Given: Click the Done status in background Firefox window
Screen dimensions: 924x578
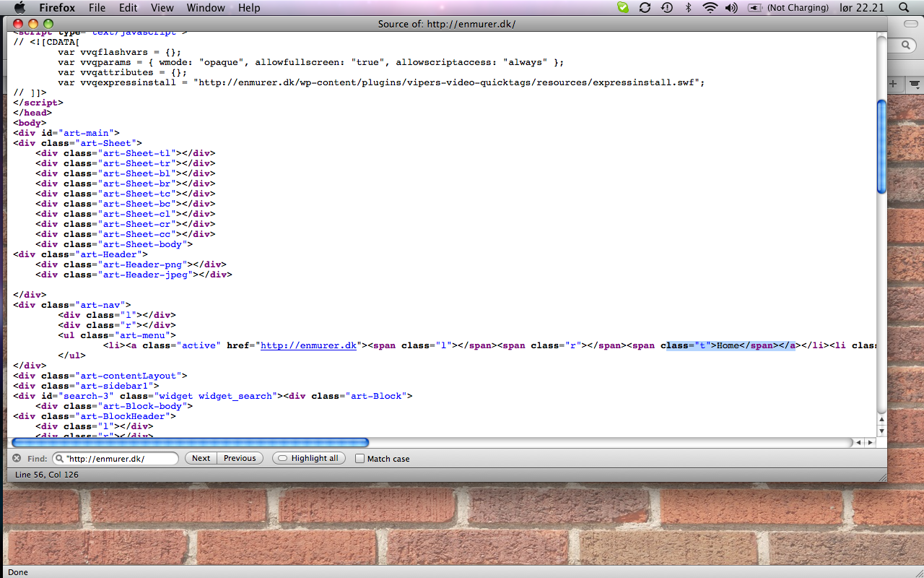Looking at the screenshot, I should point(18,572).
